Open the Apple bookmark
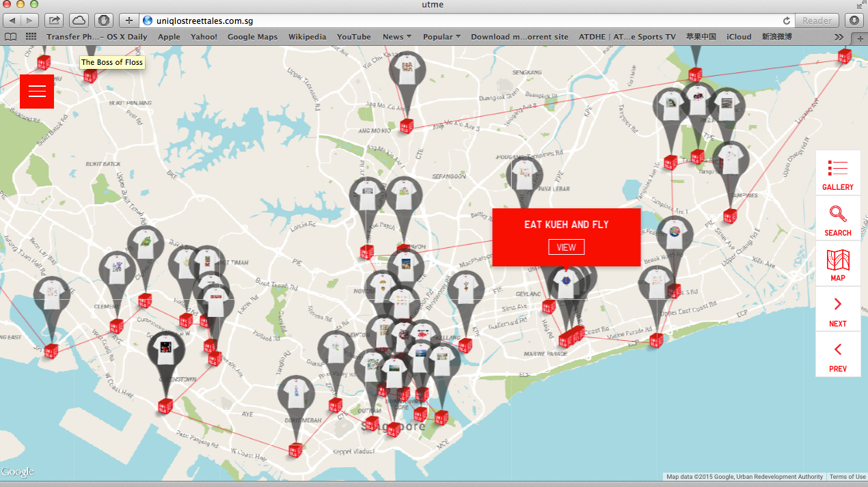The image size is (868, 487). [x=169, y=37]
